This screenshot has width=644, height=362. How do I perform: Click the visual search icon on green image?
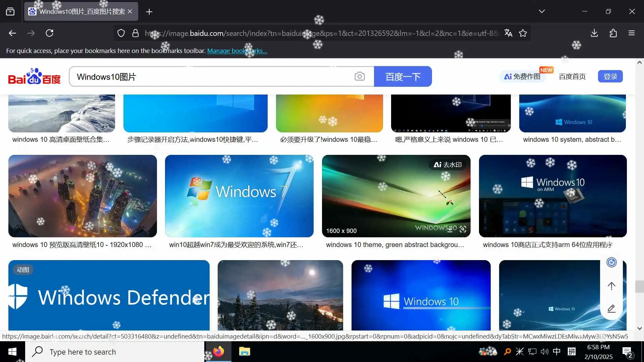[463, 229]
